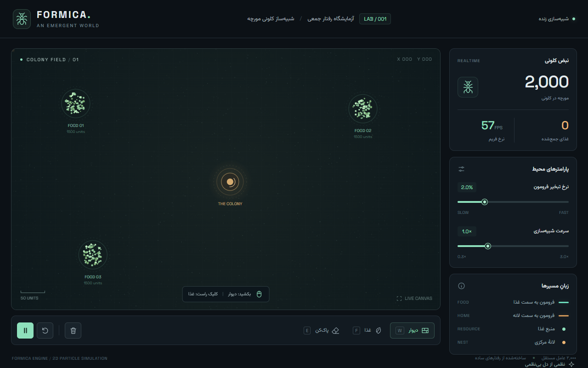The image size is (588, 368).
Task: Click the 2,000 ant count value
Action: tap(547, 82)
